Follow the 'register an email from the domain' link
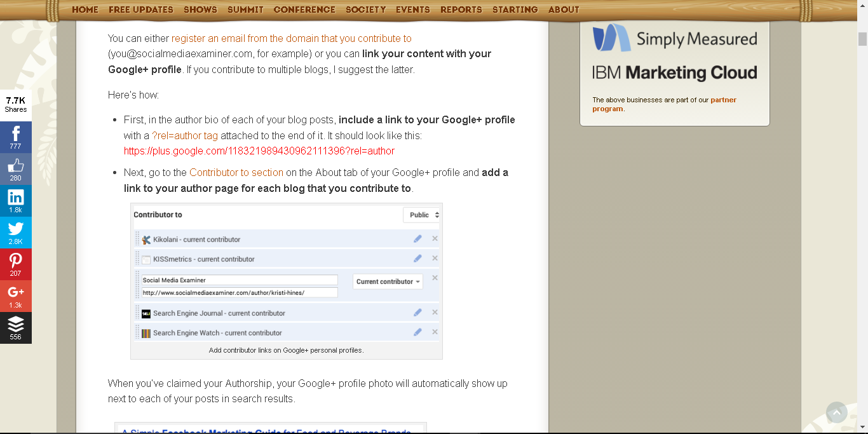This screenshot has width=868, height=434. 292,38
